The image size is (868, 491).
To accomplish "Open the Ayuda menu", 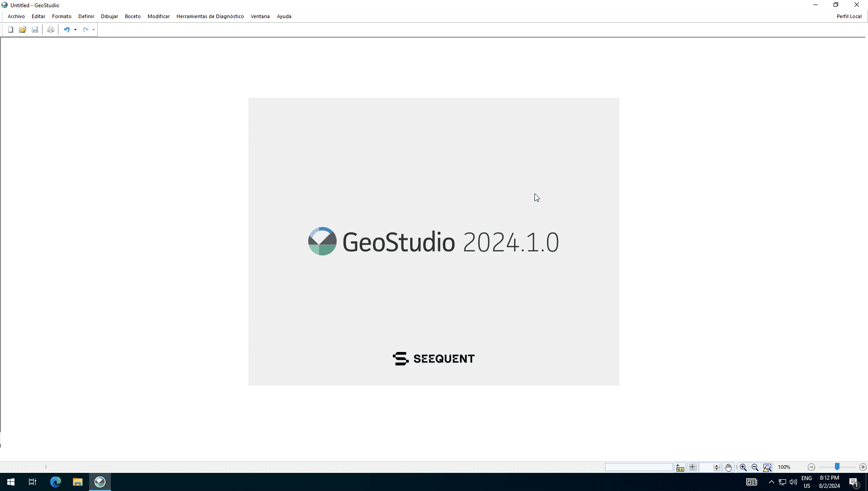I will pyautogui.click(x=284, y=16).
